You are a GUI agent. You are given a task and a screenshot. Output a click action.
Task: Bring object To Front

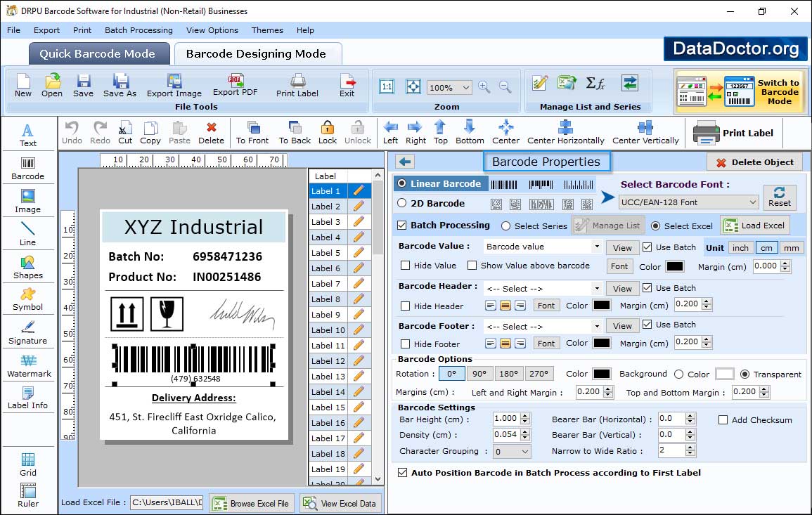click(x=252, y=133)
